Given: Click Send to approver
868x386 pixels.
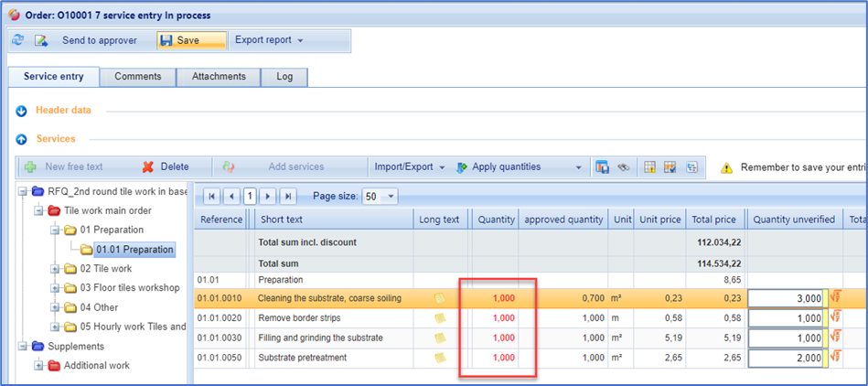Looking at the screenshot, I should tap(99, 40).
